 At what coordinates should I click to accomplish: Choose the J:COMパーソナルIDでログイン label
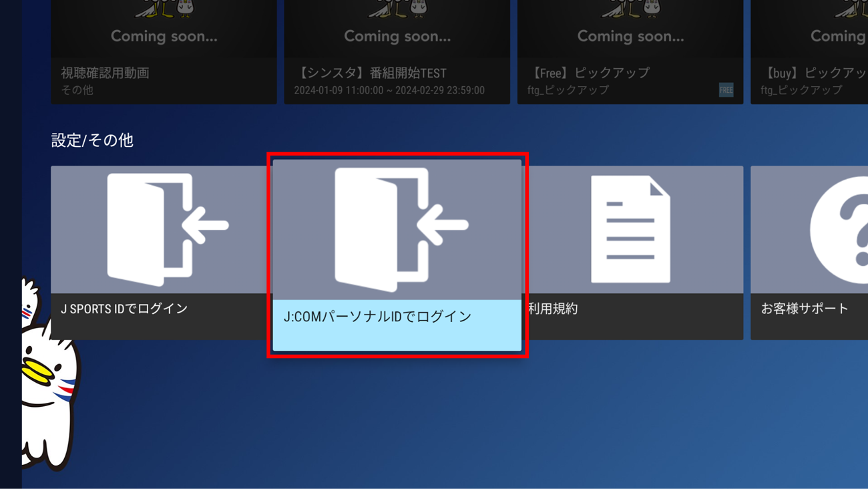377,317
